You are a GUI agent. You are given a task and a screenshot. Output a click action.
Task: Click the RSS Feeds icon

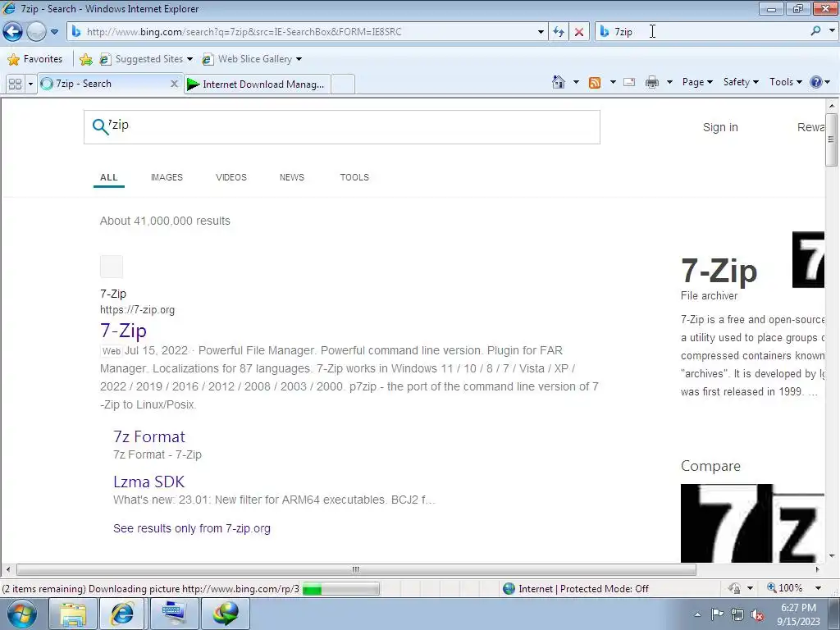[595, 82]
